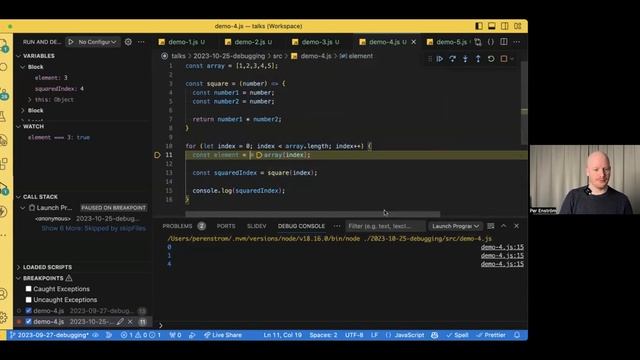The image size is (640, 360).
Task: Switch to the demo-1.js tab
Action: click(182, 42)
